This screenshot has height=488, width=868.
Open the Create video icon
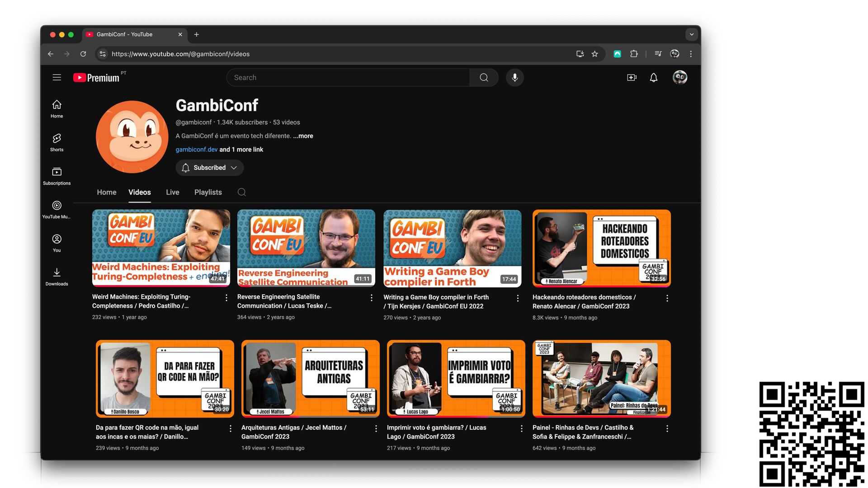tap(632, 77)
